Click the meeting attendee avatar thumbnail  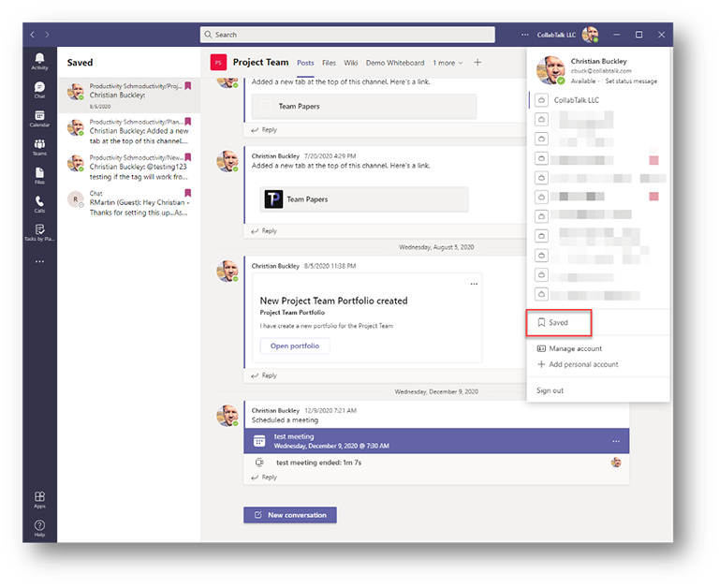[x=616, y=463]
